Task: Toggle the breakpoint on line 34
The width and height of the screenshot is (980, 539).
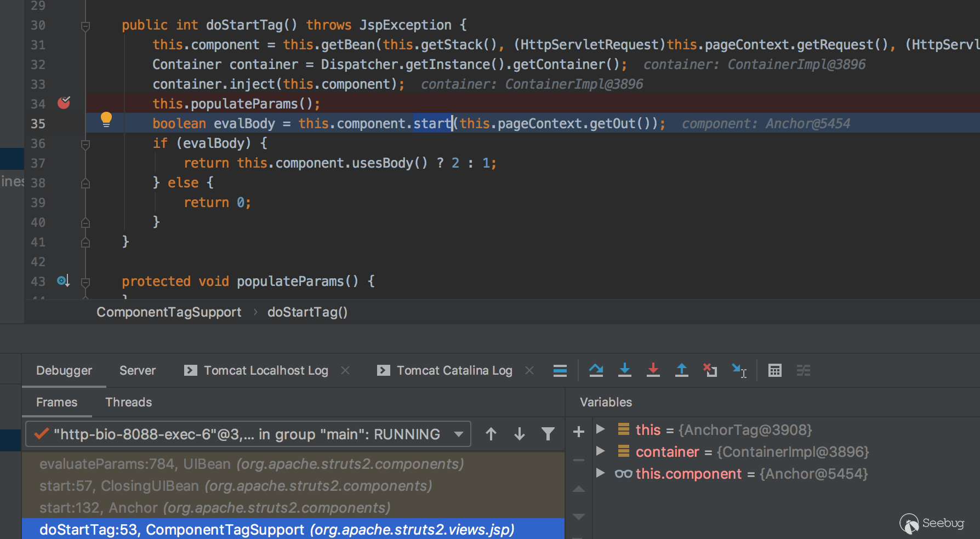Action: pyautogui.click(x=64, y=103)
